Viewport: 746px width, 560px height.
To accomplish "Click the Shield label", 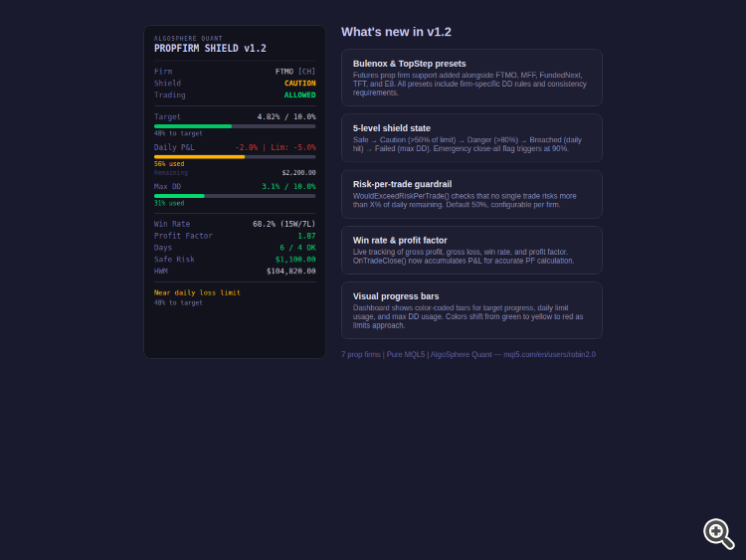I will (x=167, y=84).
